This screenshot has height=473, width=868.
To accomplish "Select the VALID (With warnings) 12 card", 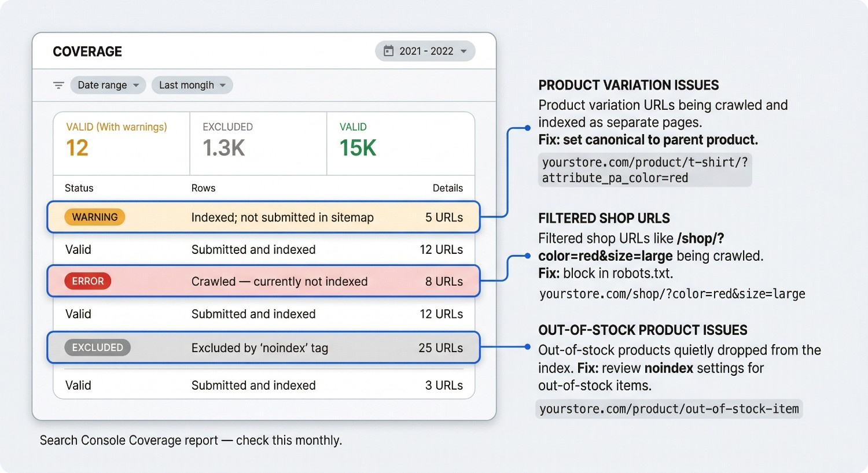I will [x=122, y=143].
